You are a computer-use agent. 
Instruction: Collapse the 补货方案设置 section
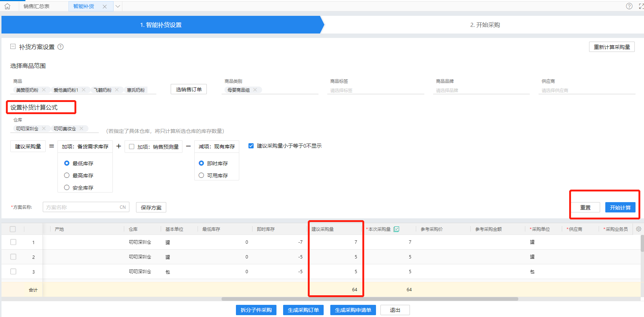[x=13, y=47]
